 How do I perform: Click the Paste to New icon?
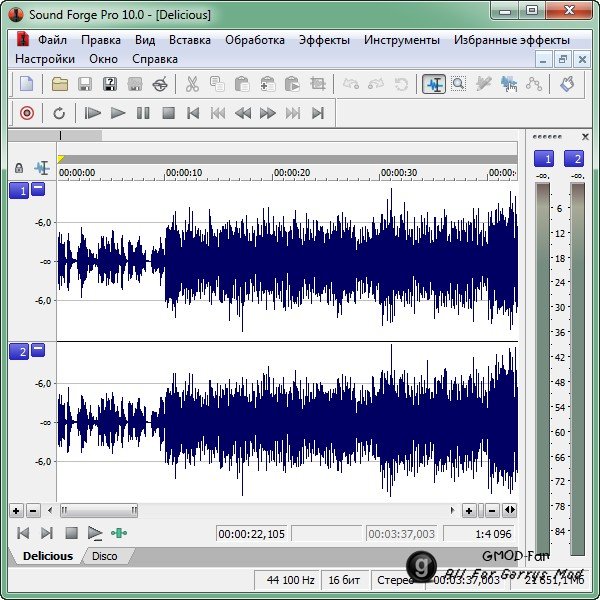click(x=292, y=84)
